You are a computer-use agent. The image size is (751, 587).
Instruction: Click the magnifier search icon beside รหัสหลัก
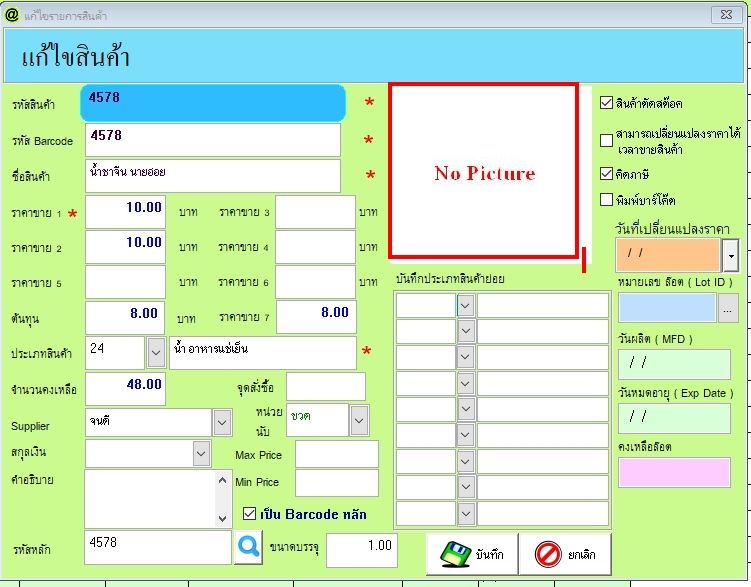(x=248, y=549)
